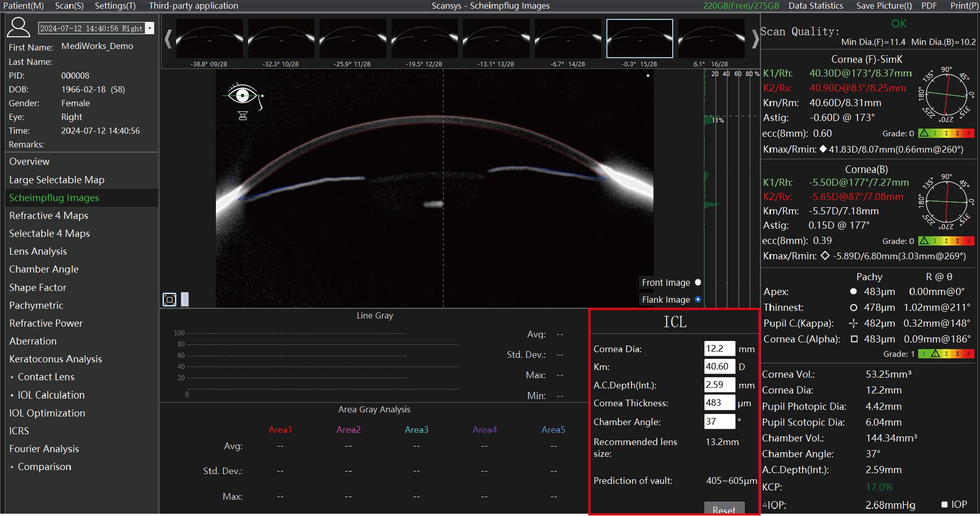Click the Cornea Dia input field in the ICL panel
980x516 pixels.
[x=719, y=349]
